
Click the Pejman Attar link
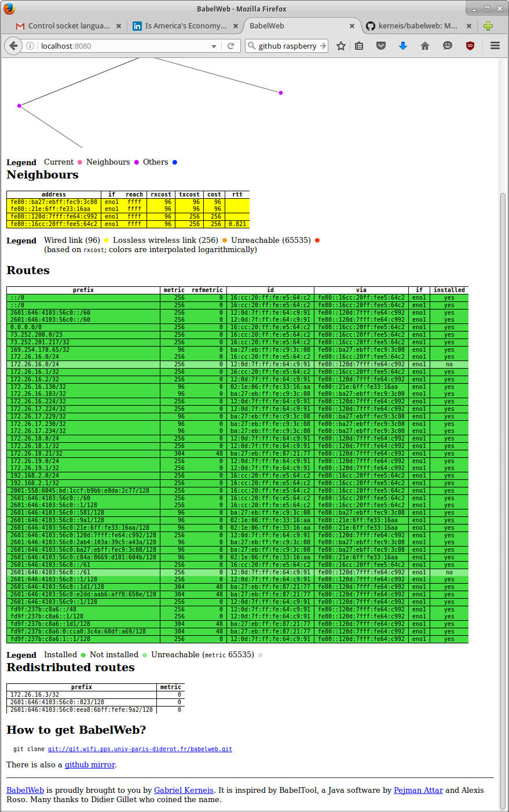click(418, 790)
